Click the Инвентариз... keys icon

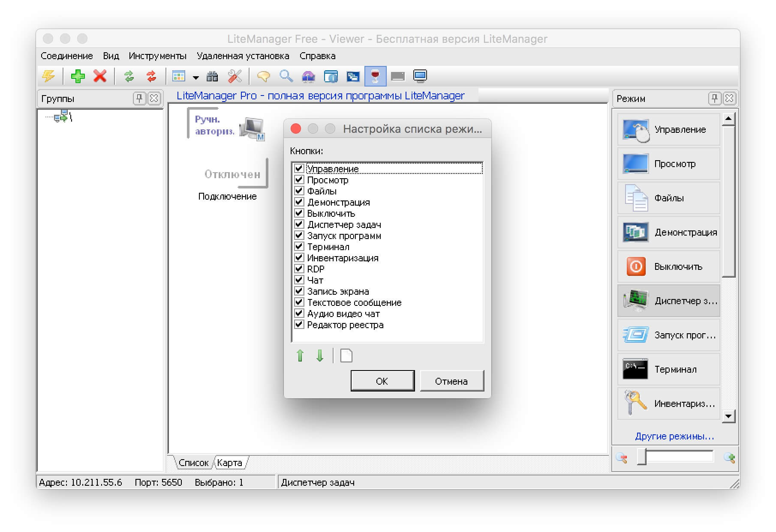(635, 403)
